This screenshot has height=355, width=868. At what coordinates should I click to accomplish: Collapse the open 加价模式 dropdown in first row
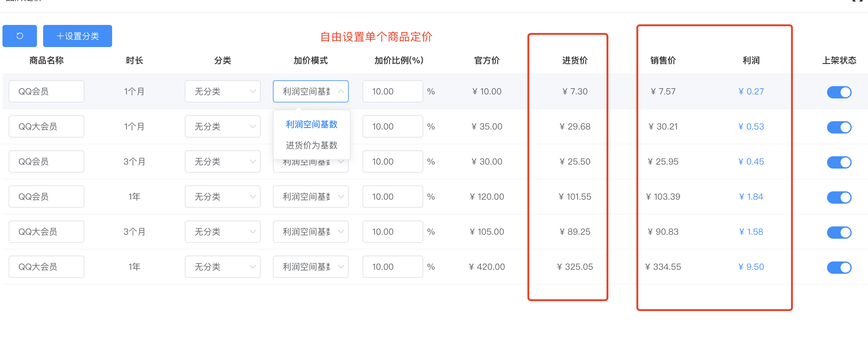pos(311,91)
